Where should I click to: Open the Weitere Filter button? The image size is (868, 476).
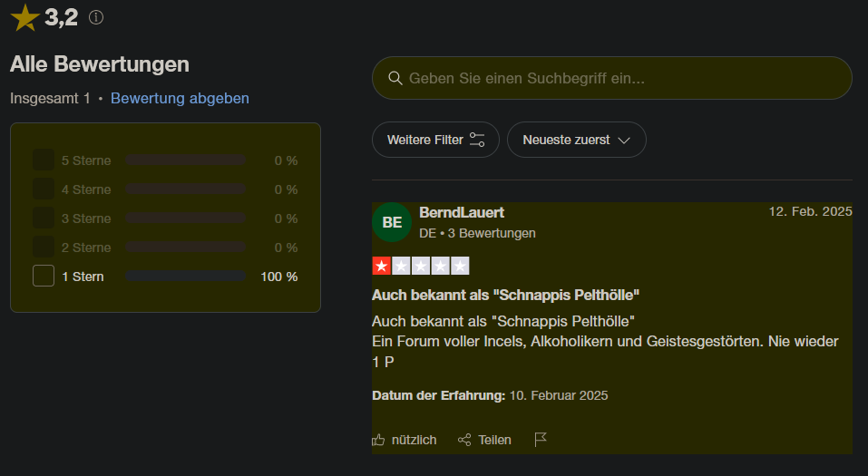coord(435,140)
